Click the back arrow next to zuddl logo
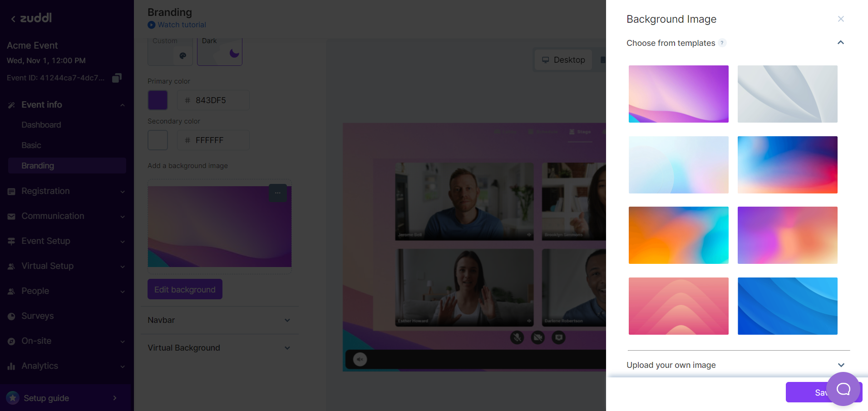 point(12,18)
